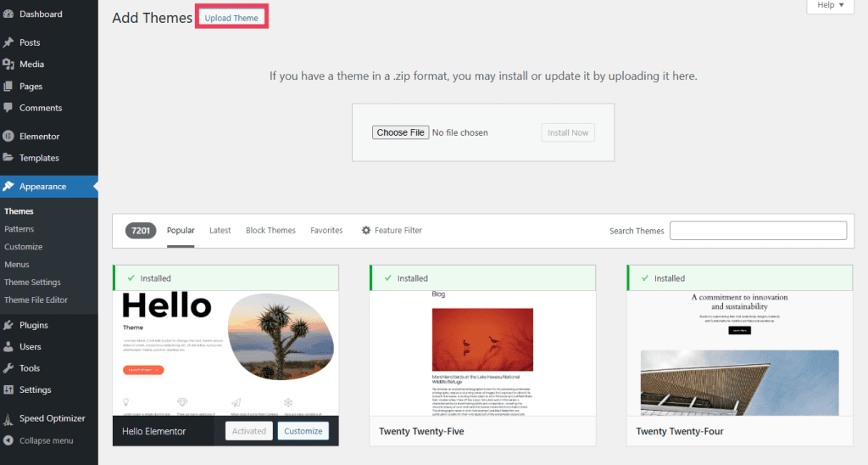Click the Feature Filter gear icon
Viewport: 868px width, 465px height.
tap(366, 230)
